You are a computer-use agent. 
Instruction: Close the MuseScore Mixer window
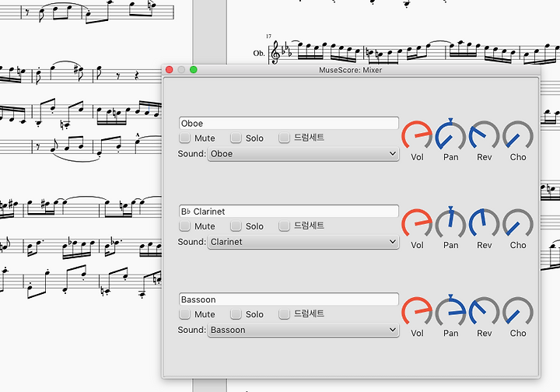[170, 70]
